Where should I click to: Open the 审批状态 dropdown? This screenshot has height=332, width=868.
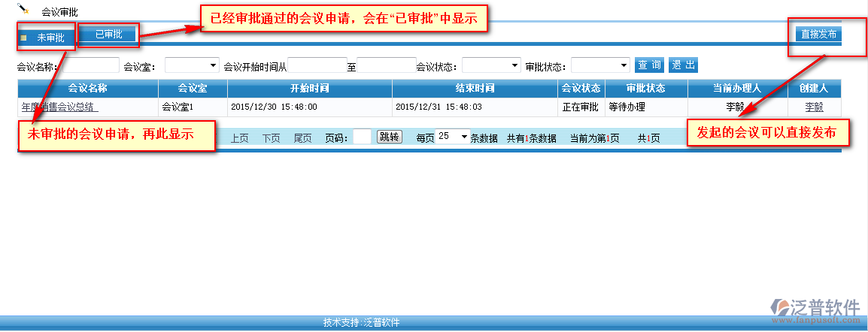point(601,65)
